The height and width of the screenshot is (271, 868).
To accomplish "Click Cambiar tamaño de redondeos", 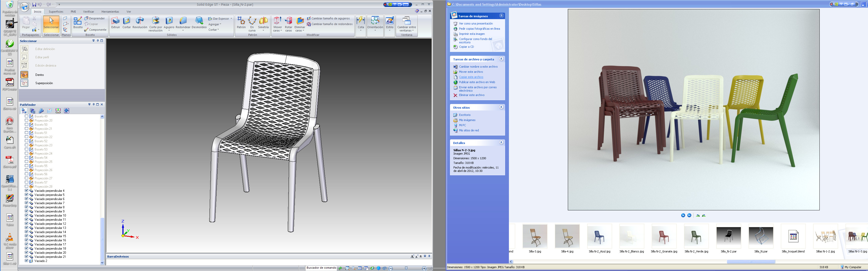I will 330,24.
